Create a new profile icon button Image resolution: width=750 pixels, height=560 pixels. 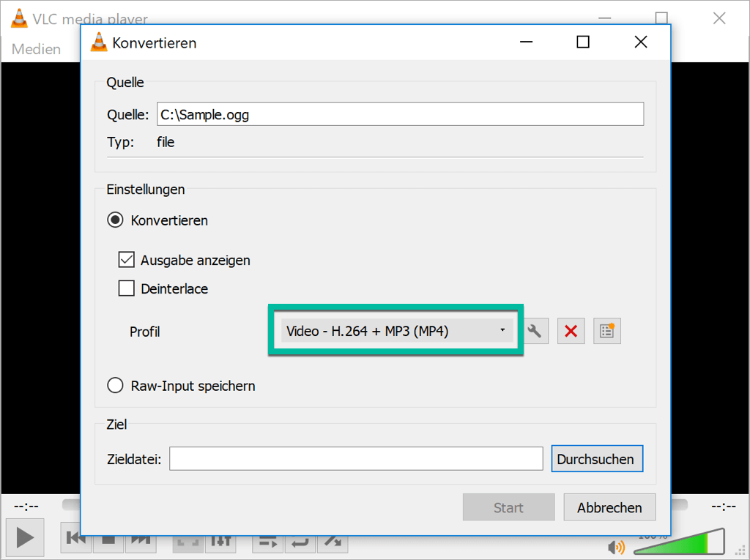click(607, 331)
